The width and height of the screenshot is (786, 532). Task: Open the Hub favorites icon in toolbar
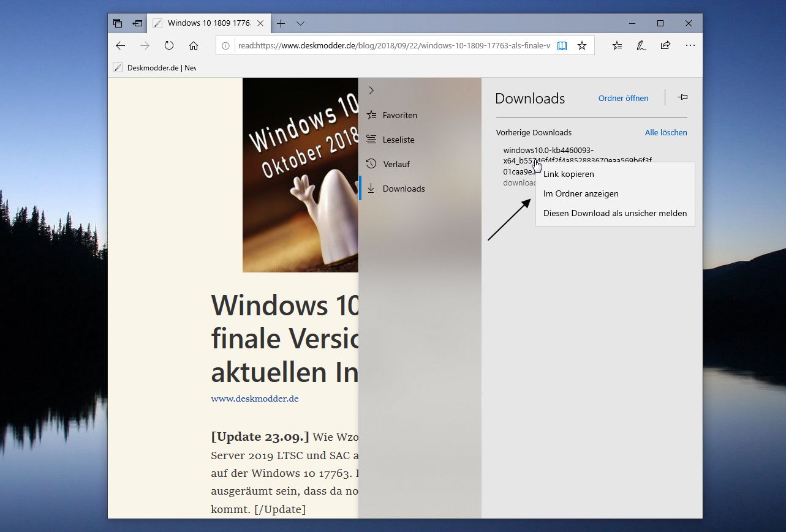[x=617, y=45]
